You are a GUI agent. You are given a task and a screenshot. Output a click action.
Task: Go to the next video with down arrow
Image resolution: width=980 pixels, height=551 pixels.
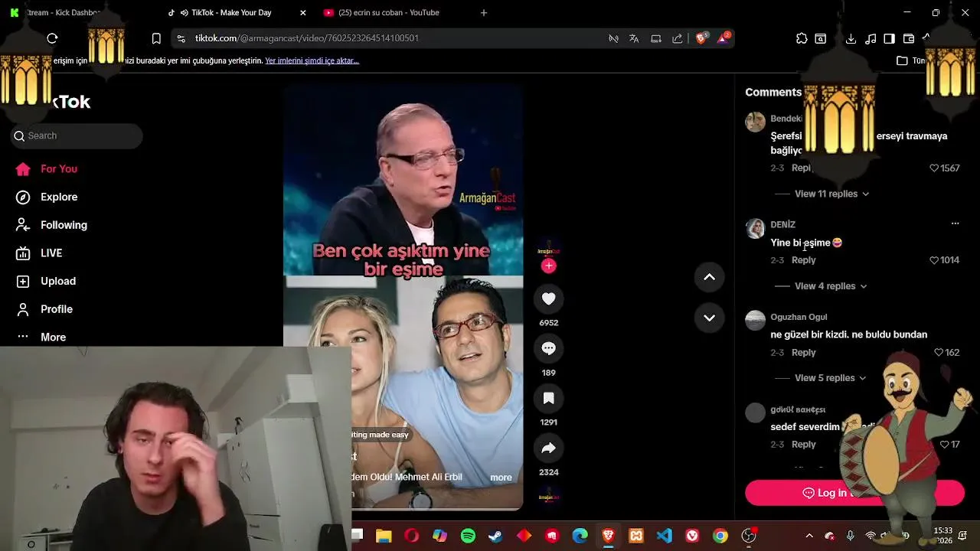pyautogui.click(x=709, y=318)
